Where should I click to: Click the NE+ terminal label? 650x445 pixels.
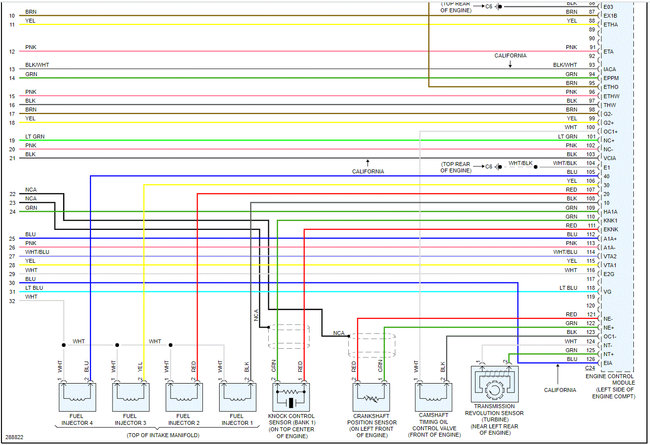click(609, 328)
